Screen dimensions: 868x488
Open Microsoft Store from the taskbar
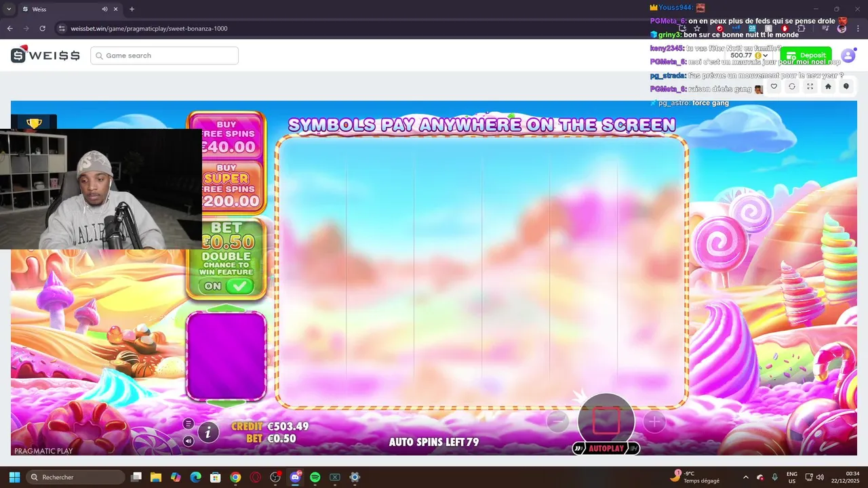[x=215, y=477]
